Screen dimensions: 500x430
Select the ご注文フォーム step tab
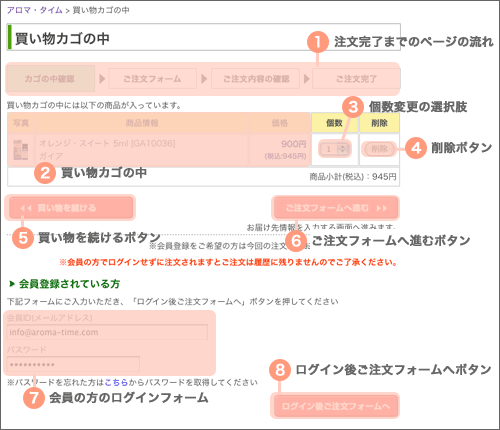(152, 79)
